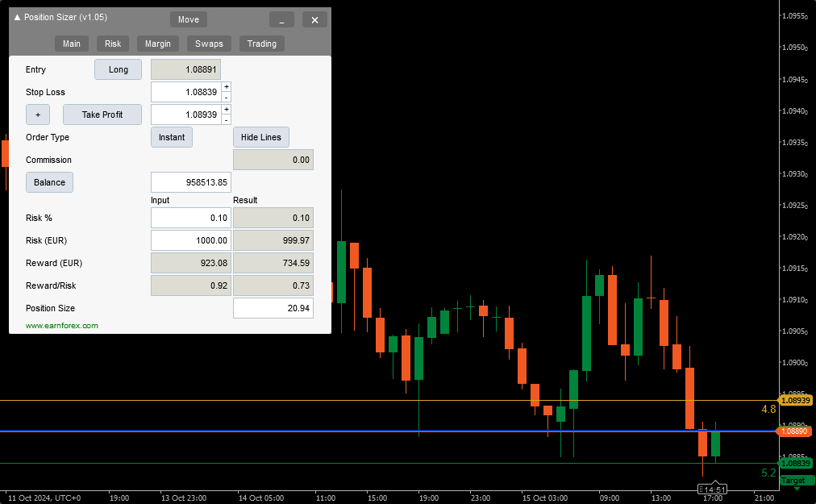Toggle the Long direction button
Screen dimensions: 816x504
coord(118,69)
